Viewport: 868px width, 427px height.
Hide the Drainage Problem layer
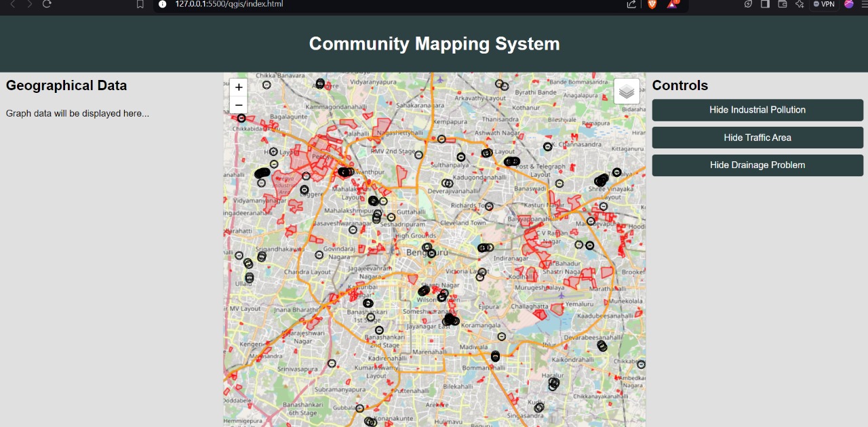click(x=757, y=165)
